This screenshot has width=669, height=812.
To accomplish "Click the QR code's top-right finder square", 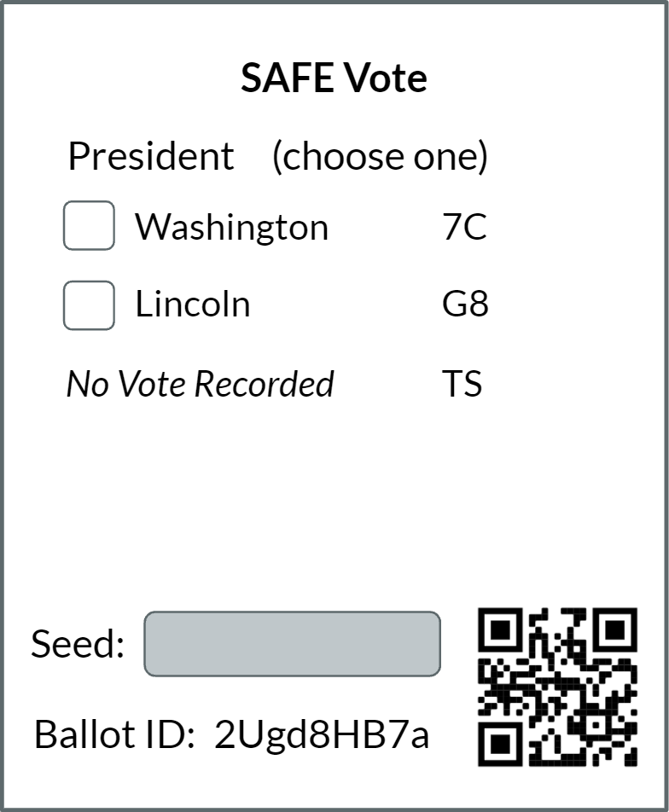I will 614,629.
